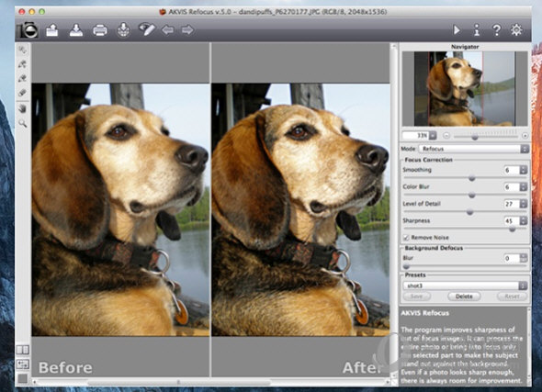The image size is (542, 392).
Task: Click the Before image pane
Action: coord(120,209)
